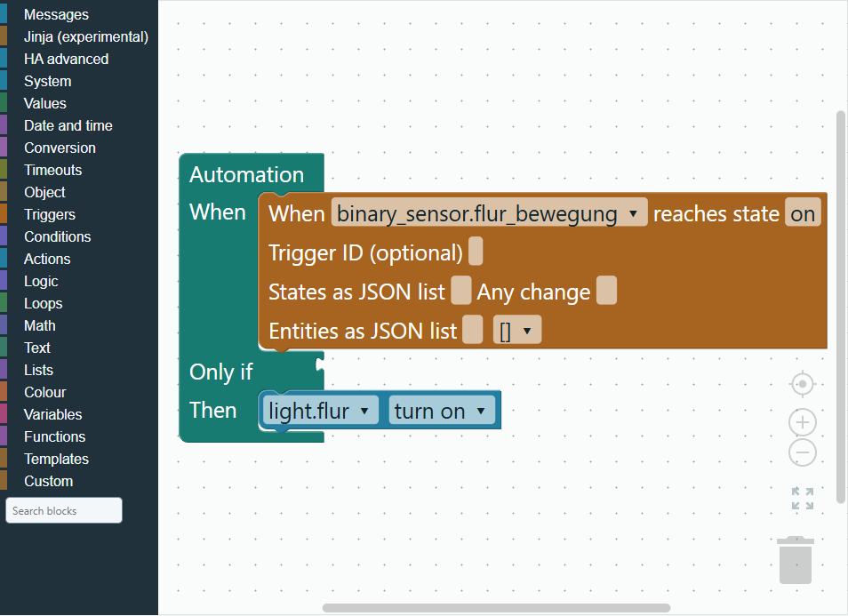This screenshot has width=848, height=616.
Task: Click the Triggers category color bar
Action: pos(4,214)
